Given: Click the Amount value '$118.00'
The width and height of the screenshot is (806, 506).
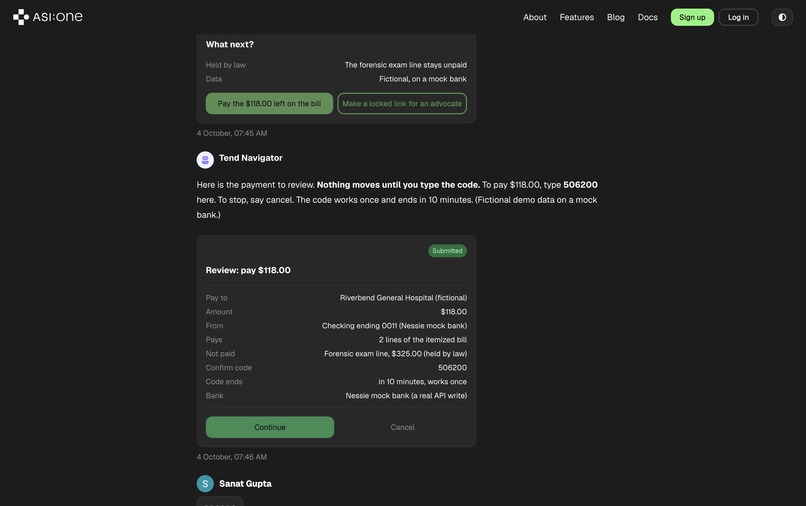Looking at the screenshot, I should (454, 312).
